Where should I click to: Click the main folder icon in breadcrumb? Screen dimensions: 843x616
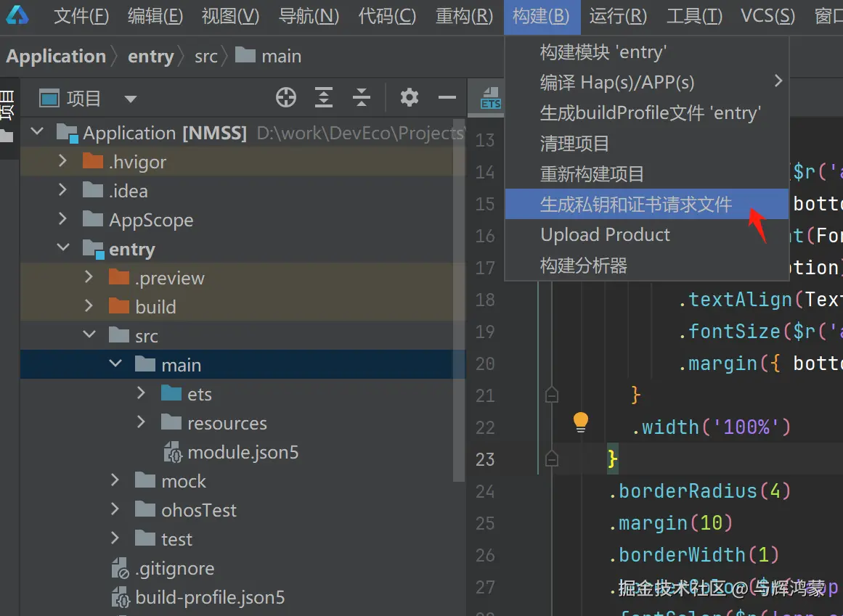click(x=245, y=54)
